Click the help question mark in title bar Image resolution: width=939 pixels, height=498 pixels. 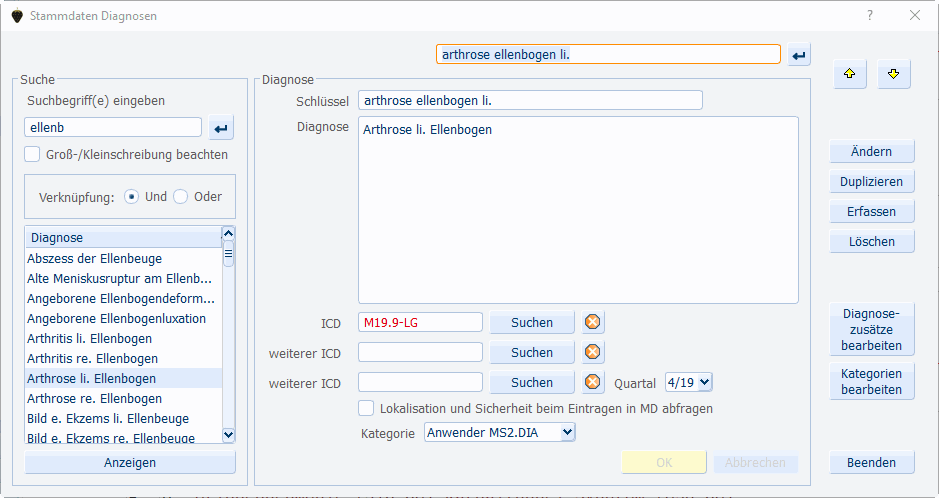pos(870,16)
